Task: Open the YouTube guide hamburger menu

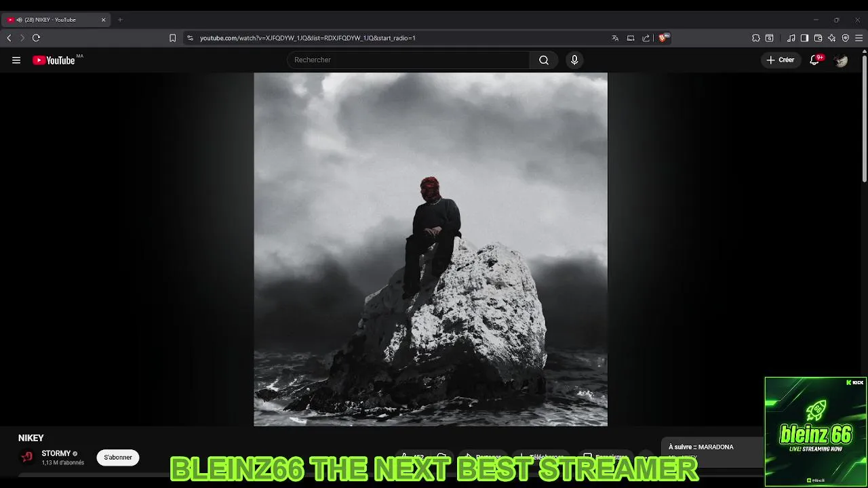Action: point(16,60)
